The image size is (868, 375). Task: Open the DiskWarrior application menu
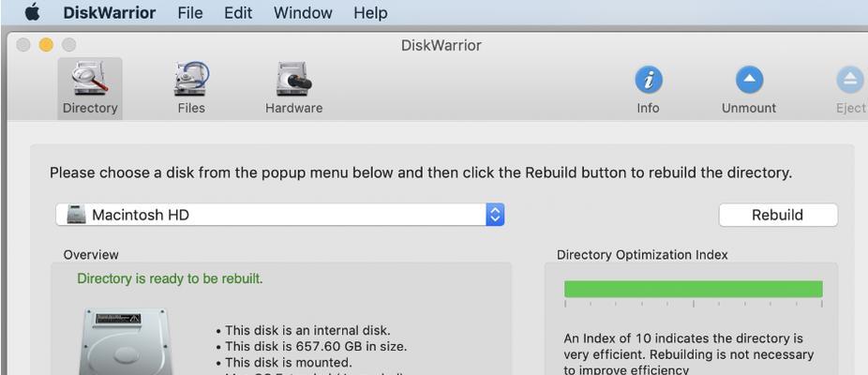click(x=109, y=12)
